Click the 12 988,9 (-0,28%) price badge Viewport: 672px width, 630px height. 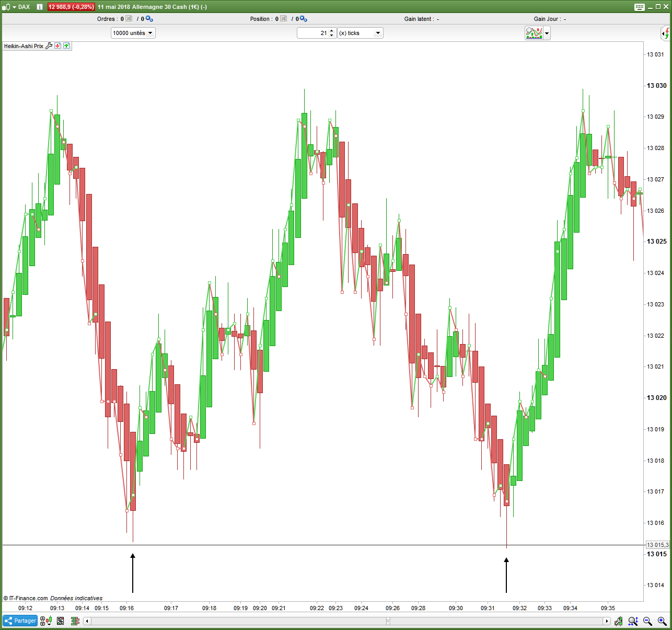tap(71, 7)
